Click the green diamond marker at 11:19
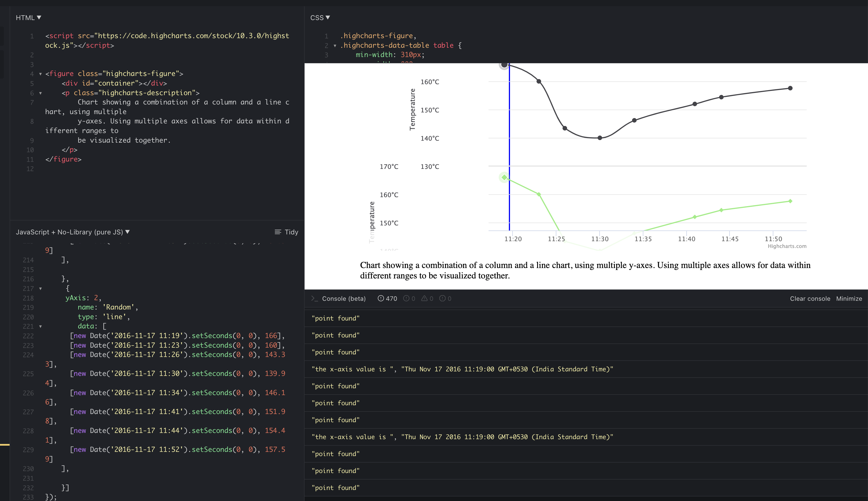Viewport: 868px width, 501px height. click(x=504, y=177)
